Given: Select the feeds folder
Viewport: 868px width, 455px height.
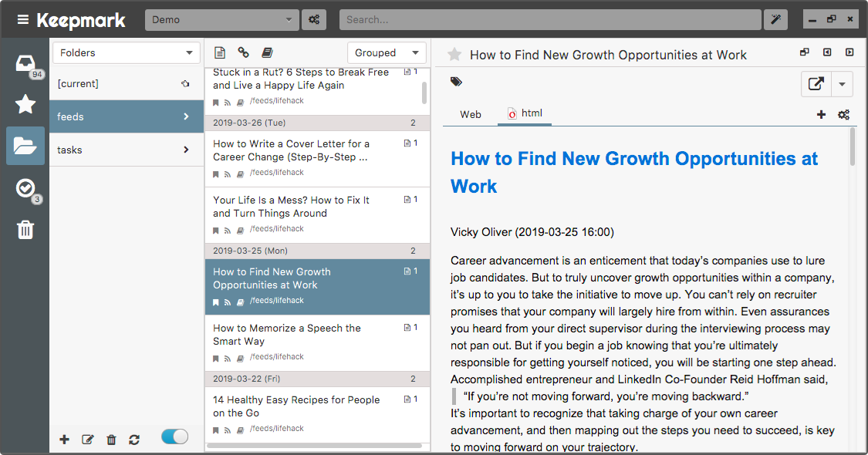Looking at the screenshot, I should tap(127, 116).
